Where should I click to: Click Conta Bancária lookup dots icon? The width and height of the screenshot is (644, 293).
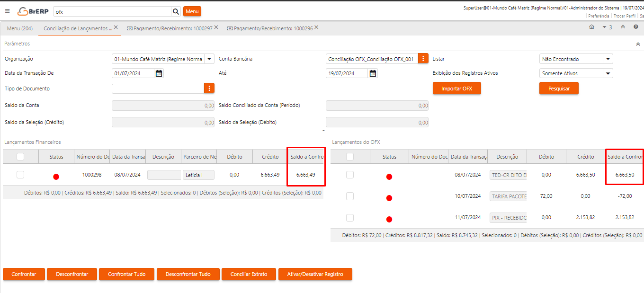coord(423,59)
